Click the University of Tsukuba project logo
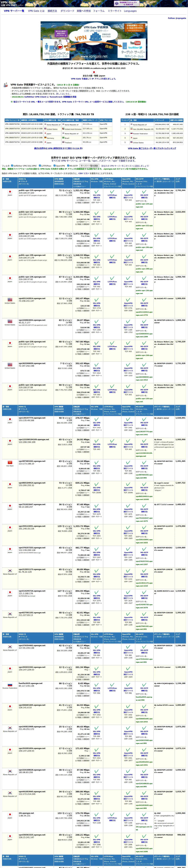 (127, 3)
